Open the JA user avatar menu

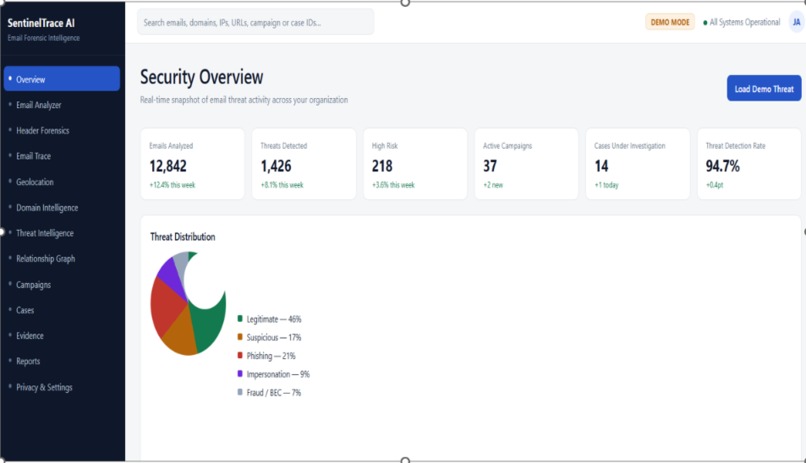796,22
